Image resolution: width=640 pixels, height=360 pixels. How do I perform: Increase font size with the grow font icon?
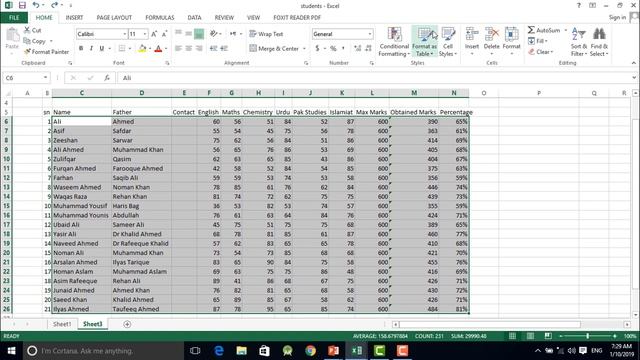point(154,34)
